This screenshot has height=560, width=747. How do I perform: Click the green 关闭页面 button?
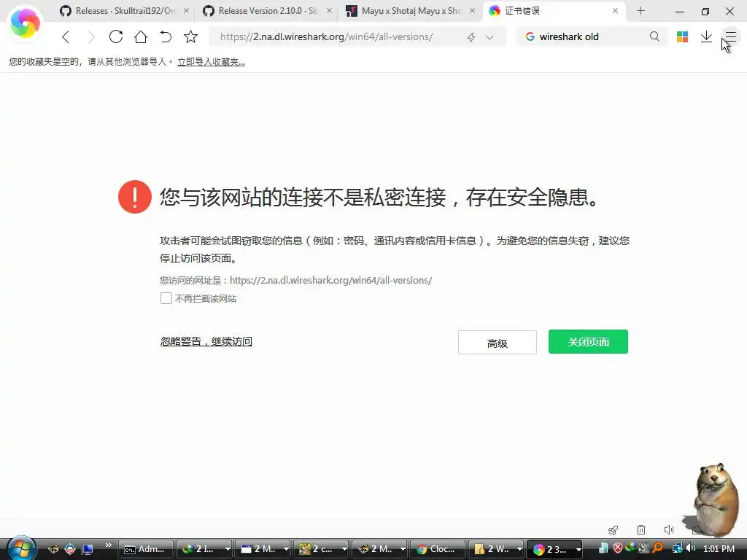pyautogui.click(x=589, y=341)
